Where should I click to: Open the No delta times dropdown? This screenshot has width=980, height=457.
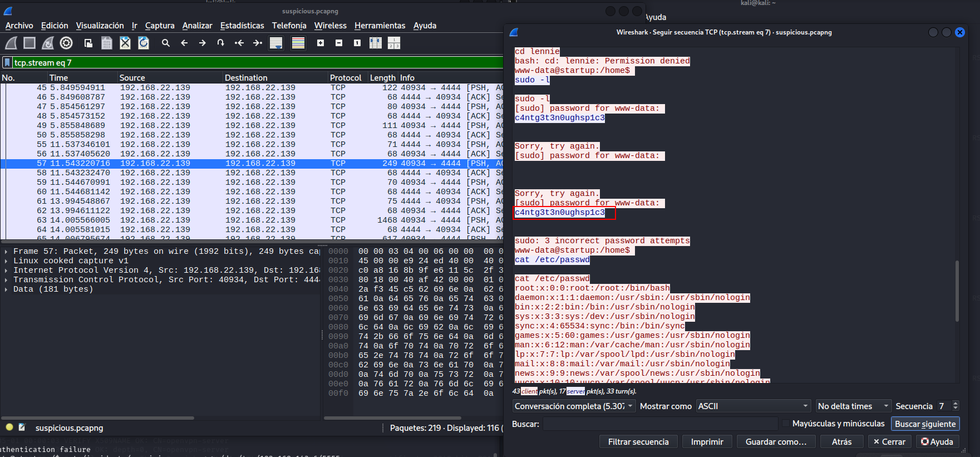854,406
